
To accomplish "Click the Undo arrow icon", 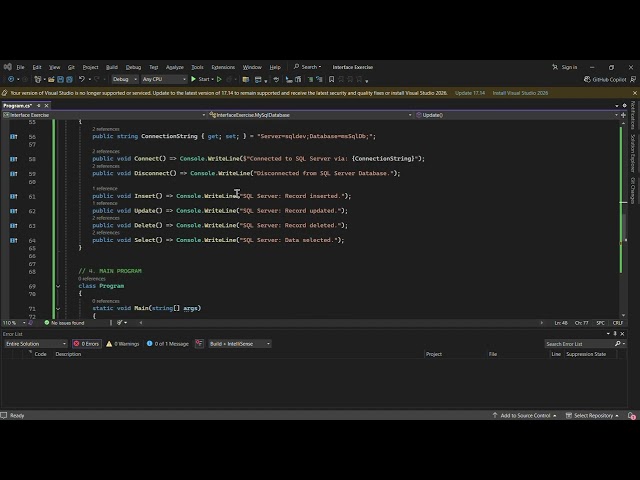I will click(82, 79).
